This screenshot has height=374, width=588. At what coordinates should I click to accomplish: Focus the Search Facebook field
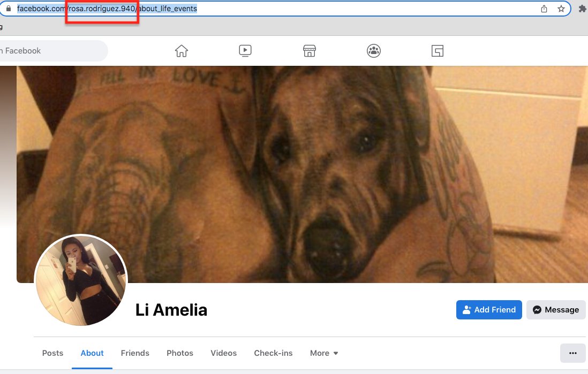(x=52, y=51)
